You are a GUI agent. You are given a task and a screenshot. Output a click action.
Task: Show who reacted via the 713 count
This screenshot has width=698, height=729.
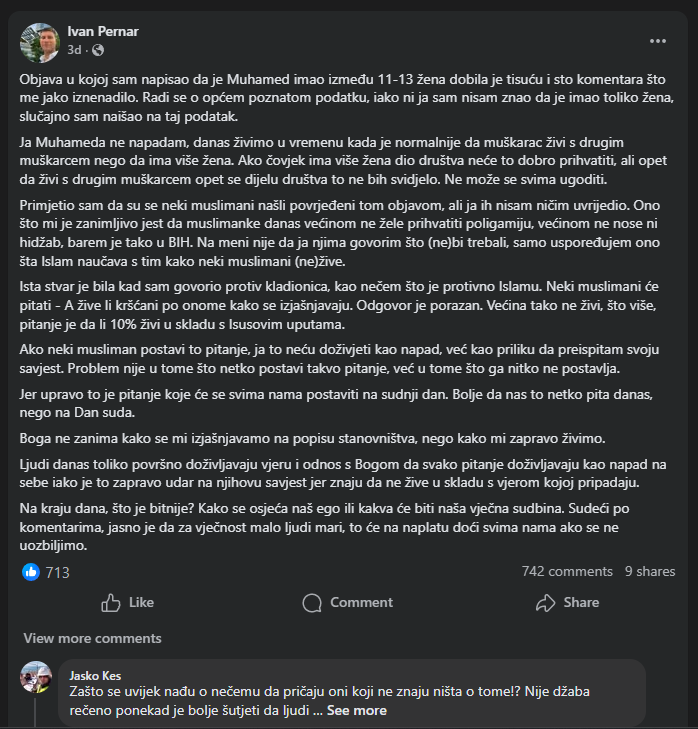pos(57,572)
